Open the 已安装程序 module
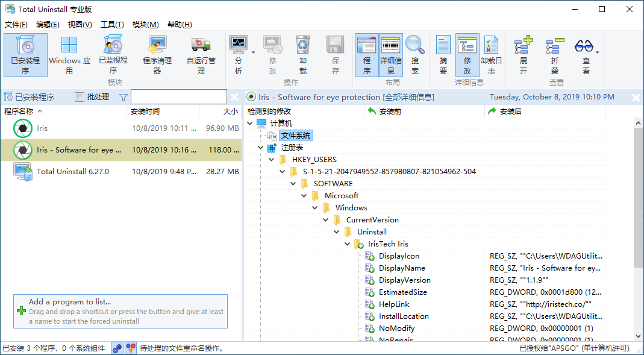The image size is (644, 355). (25, 55)
